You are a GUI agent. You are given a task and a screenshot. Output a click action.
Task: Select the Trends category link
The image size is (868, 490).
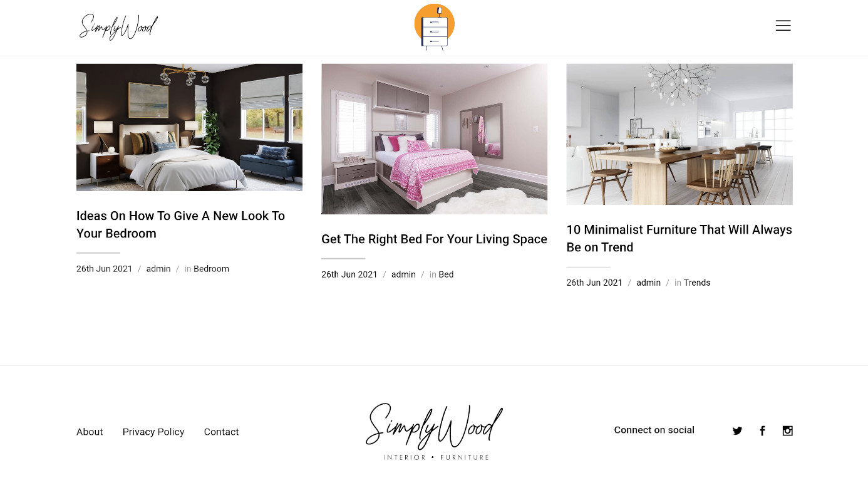(697, 283)
